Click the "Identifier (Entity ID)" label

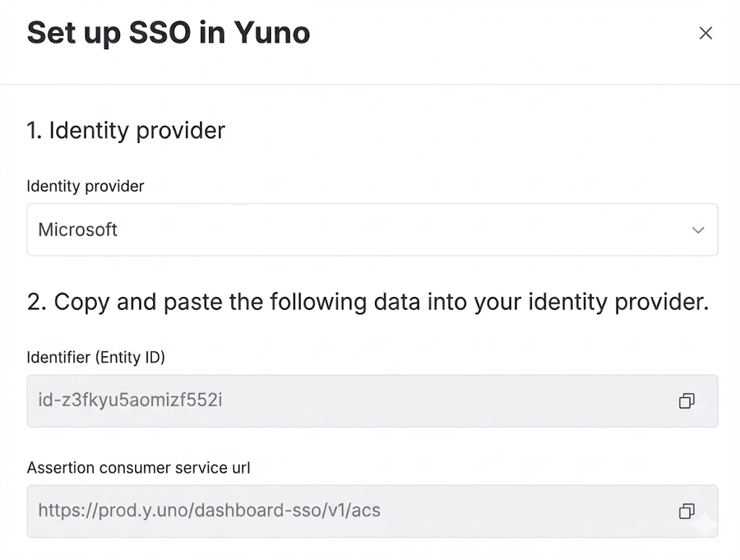[96, 357]
